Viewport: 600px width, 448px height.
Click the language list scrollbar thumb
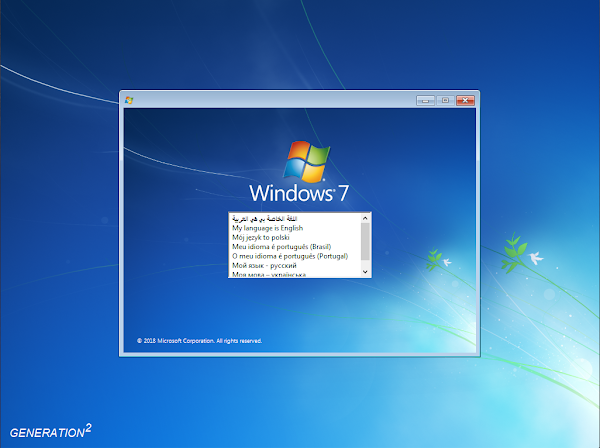365,241
